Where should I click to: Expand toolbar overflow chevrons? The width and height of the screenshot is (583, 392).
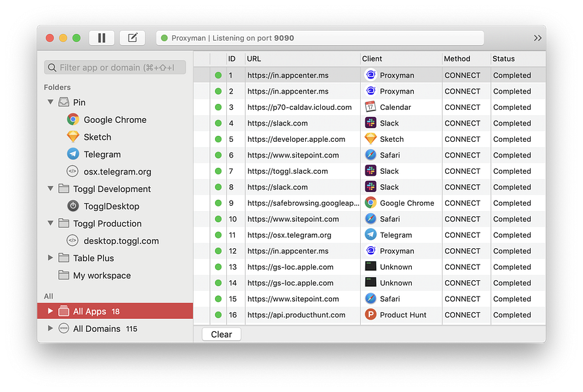coord(537,38)
